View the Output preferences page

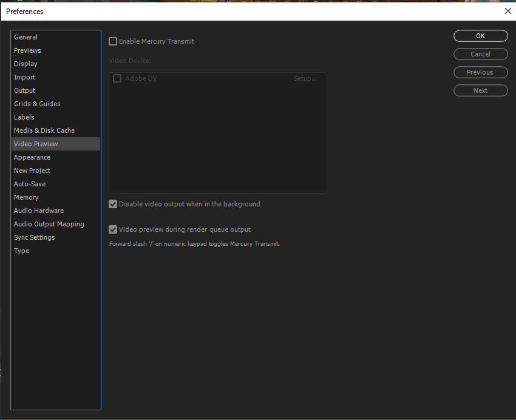click(24, 90)
